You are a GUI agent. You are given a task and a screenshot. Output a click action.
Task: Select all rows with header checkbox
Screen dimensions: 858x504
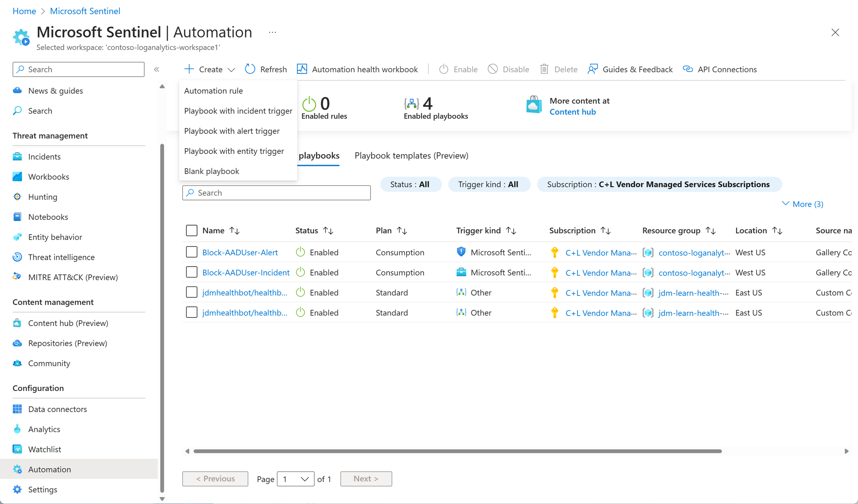click(192, 231)
